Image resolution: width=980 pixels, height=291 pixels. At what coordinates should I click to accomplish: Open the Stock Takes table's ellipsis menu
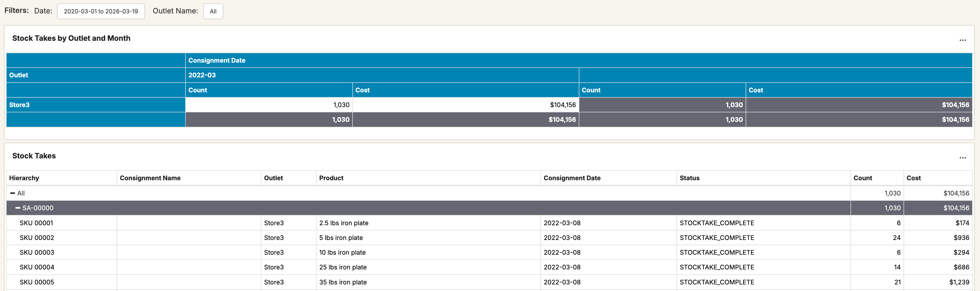(962, 158)
